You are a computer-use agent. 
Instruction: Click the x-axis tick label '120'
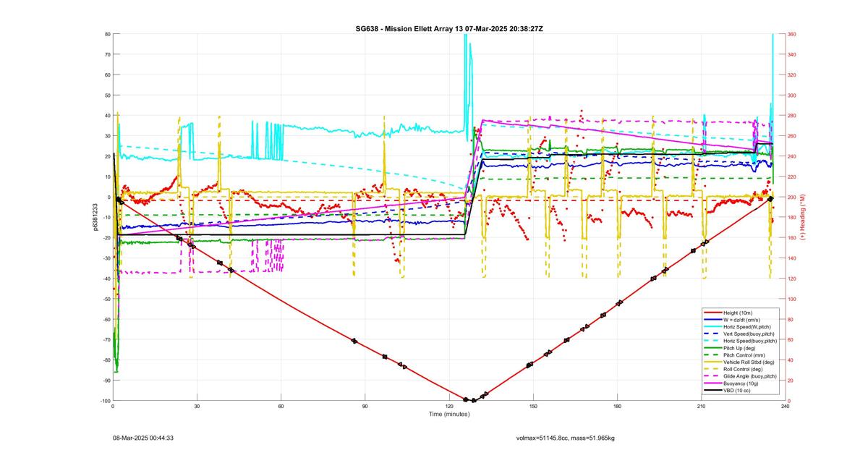point(449,407)
